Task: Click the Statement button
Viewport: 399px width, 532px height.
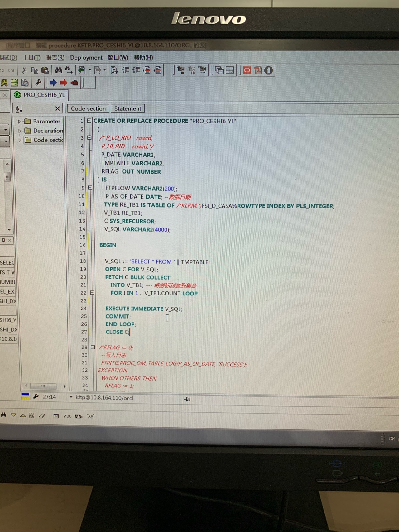Action: [128, 108]
